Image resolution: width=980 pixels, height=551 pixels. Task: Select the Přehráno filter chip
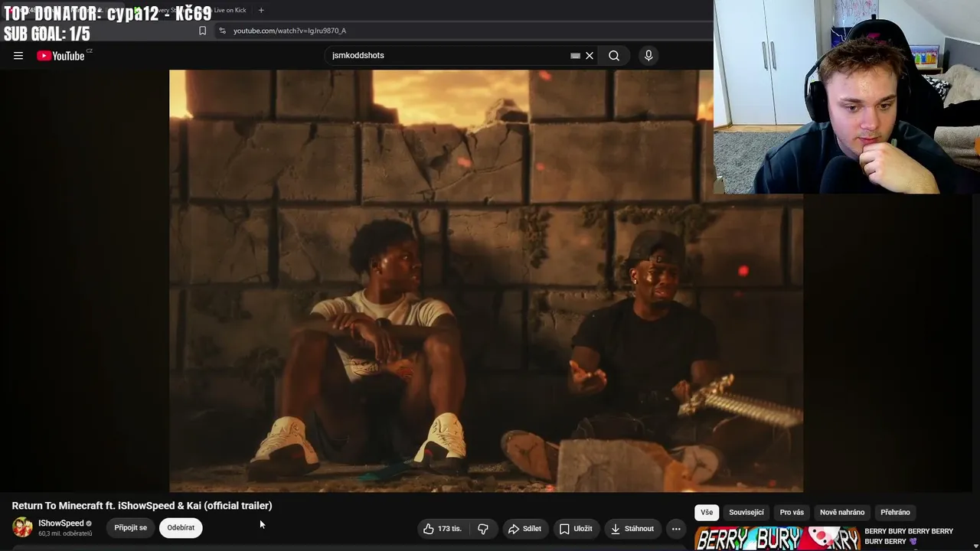[895, 513]
